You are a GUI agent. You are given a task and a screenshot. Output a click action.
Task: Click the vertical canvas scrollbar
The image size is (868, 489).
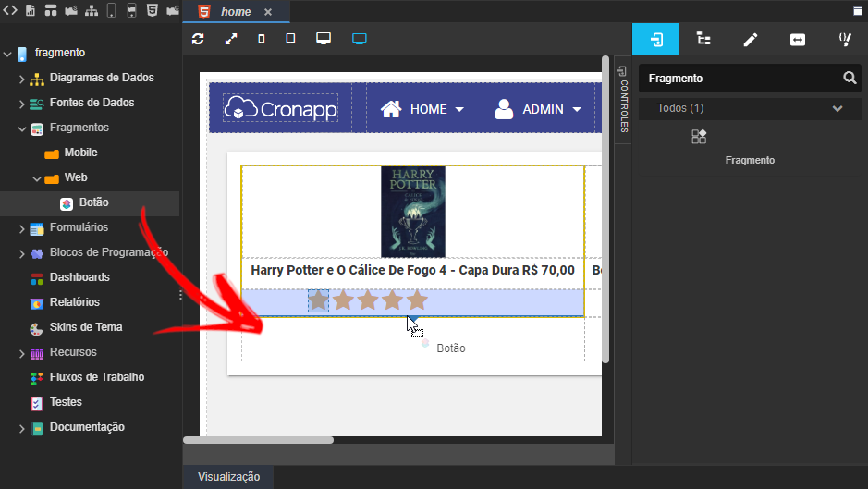coord(605,209)
